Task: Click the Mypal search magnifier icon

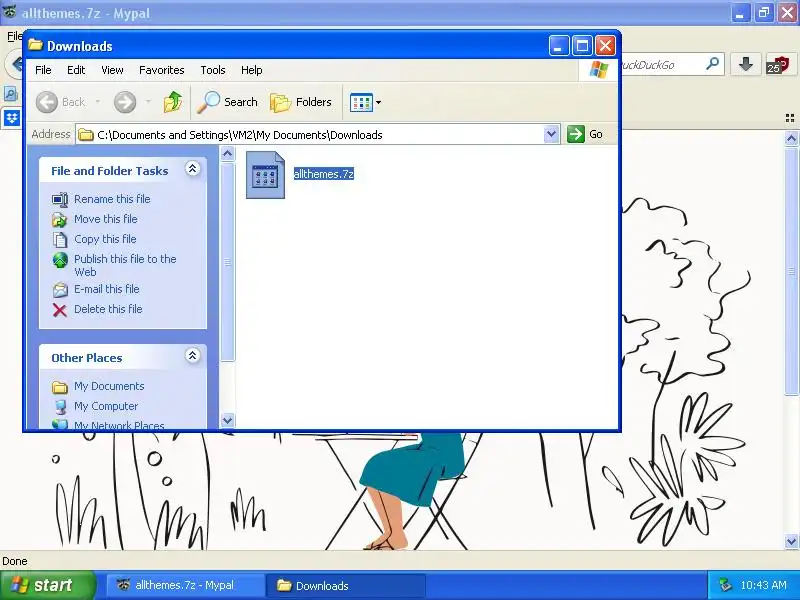Action: [712, 64]
